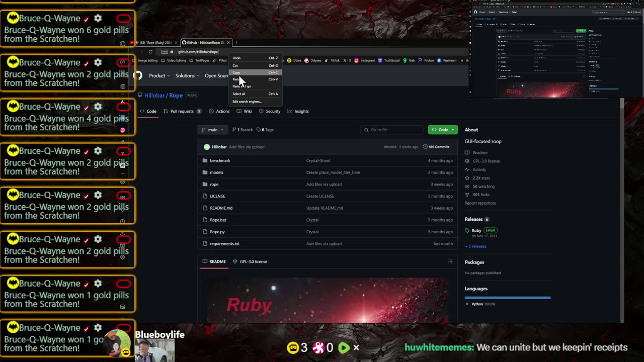
Task: Open the main branch selector dropdown
Action: 213,130
